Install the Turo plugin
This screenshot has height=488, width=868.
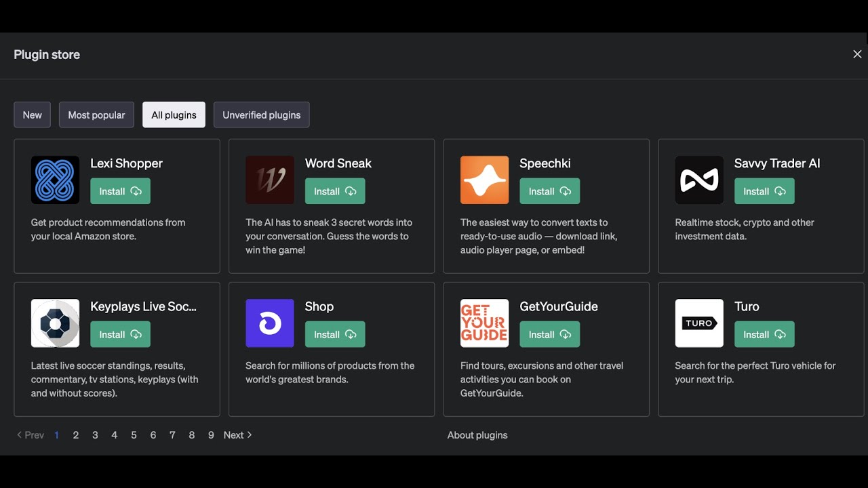[x=764, y=335]
